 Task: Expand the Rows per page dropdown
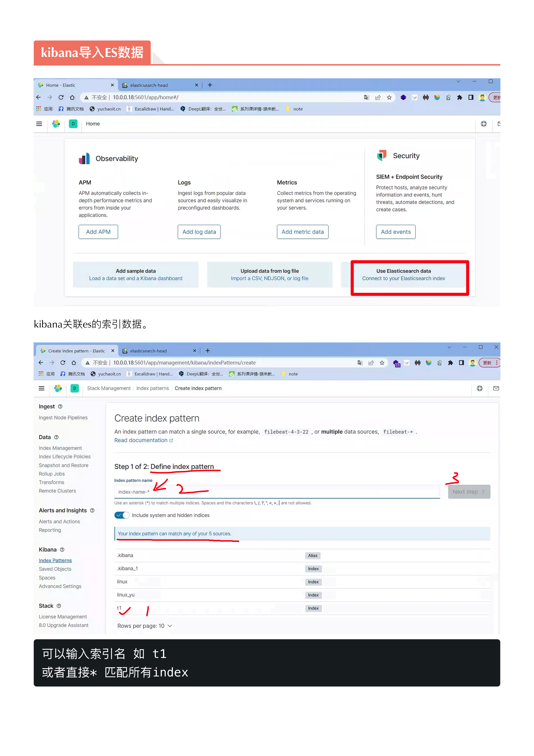[x=144, y=626]
